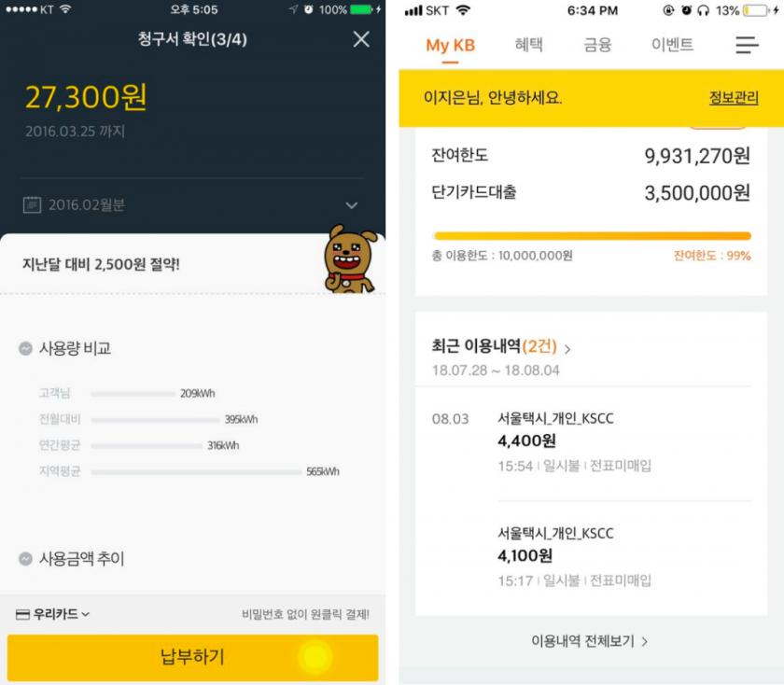Viewport: 784px width, 685px height.
Task: Tap the calendar icon beside 2016.02월분
Action: [32, 204]
